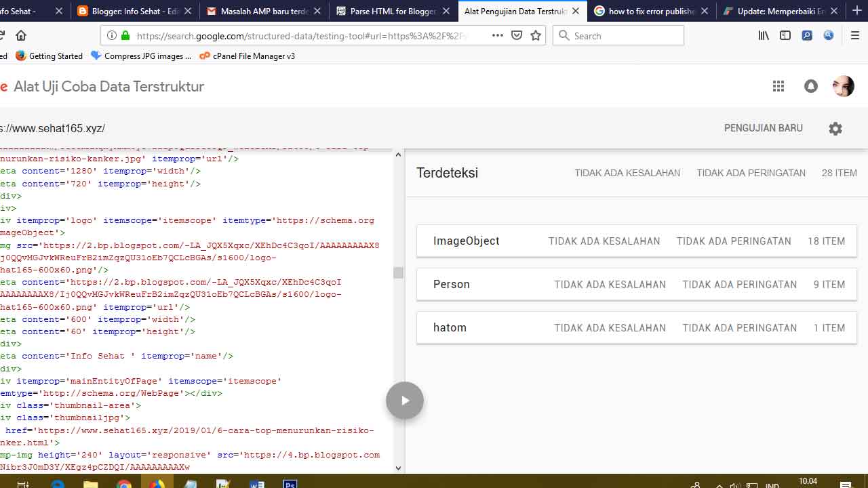
Task: Open Getting Started bookmark
Action: 49,56
